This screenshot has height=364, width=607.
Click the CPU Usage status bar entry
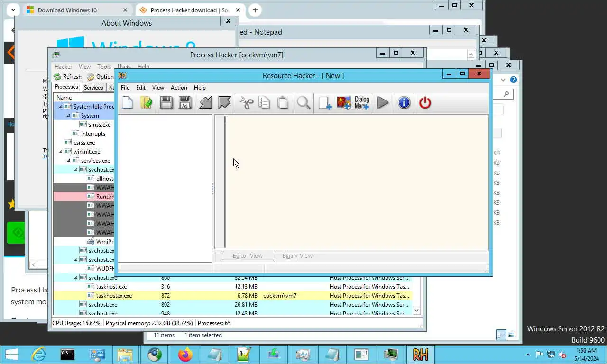(76, 323)
